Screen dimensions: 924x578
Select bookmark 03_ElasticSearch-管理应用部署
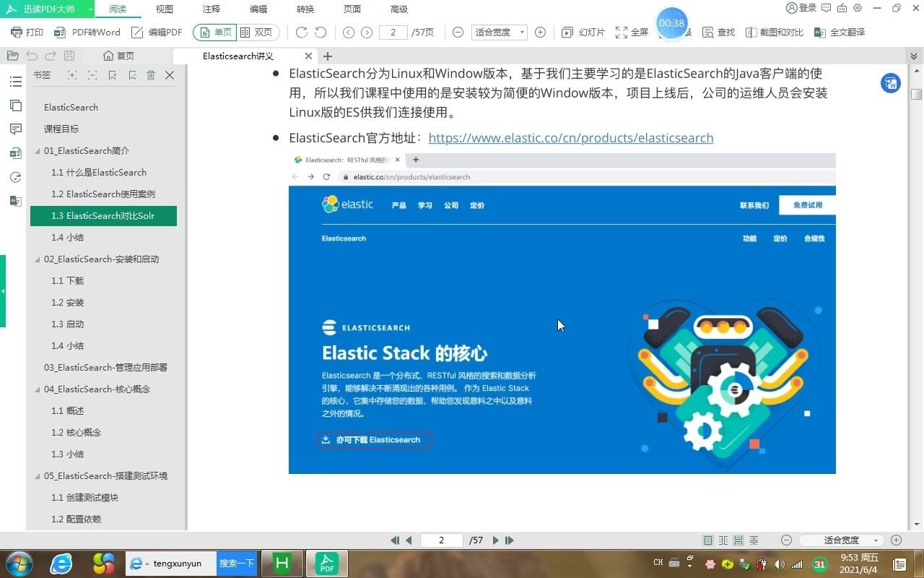coord(105,368)
